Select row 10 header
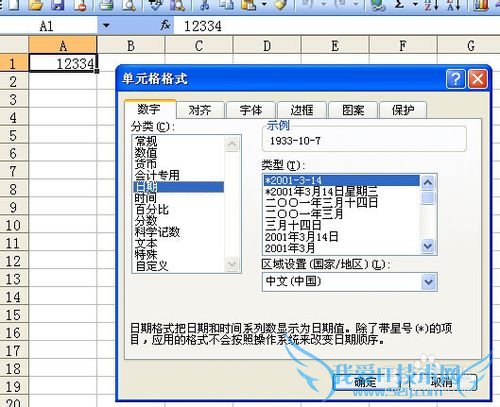This screenshot has height=407, width=500. [x=13, y=225]
